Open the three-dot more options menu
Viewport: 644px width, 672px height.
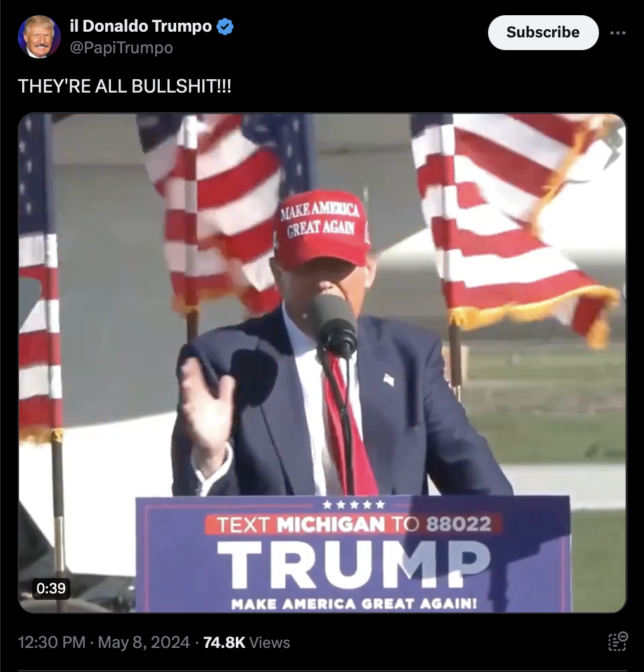[617, 32]
